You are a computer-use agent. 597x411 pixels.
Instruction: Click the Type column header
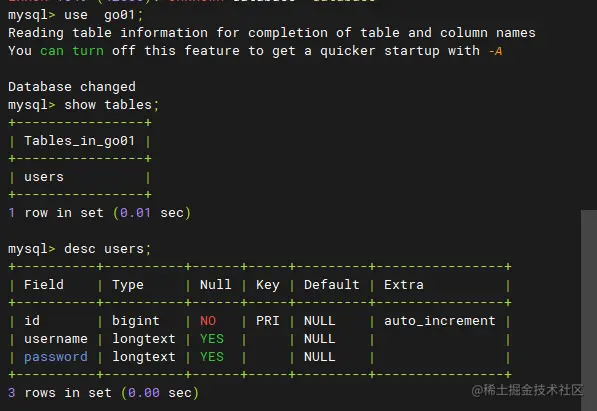pyautogui.click(x=128, y=285)
